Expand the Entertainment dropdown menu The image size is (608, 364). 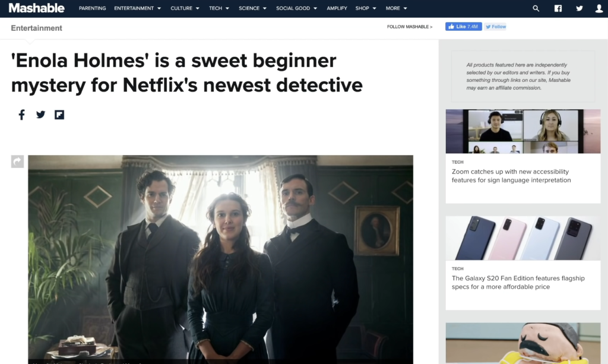pos(137,8)
